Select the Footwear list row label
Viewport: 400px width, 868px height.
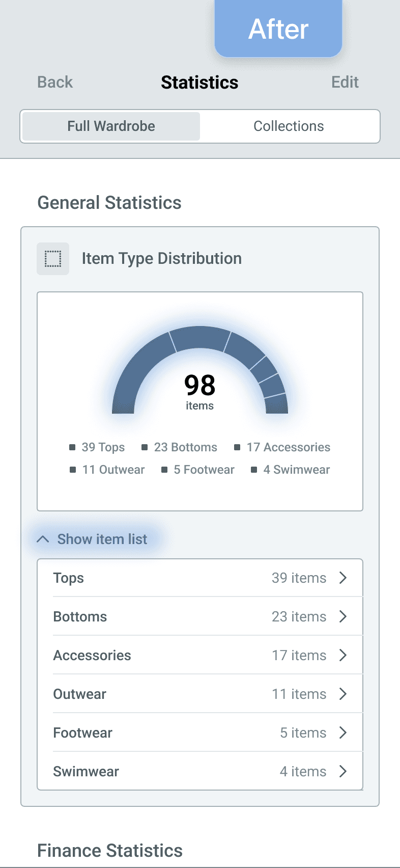pyautogui.click(x=83, y=733)
